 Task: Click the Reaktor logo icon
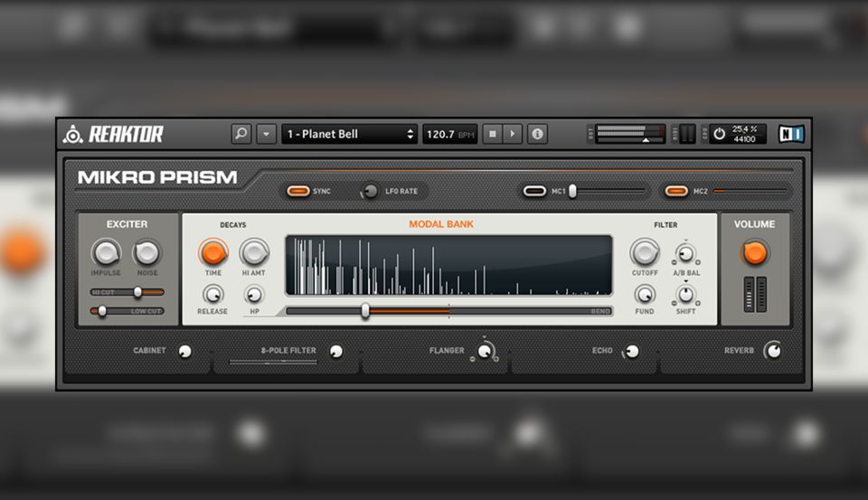click(x=72, y=135)
